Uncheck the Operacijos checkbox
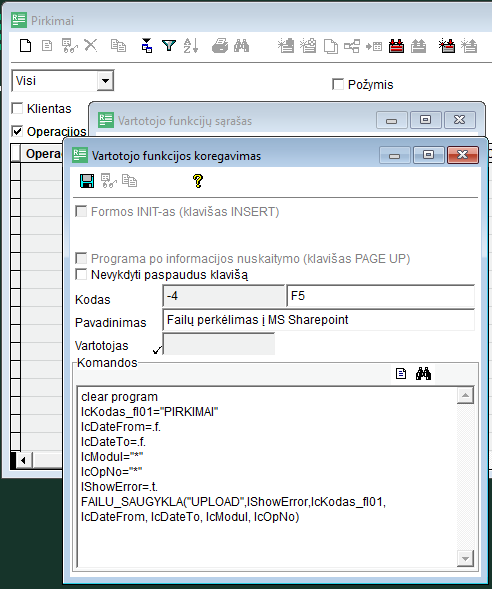This screenshot has width=492, height=589. click(17, 131)
